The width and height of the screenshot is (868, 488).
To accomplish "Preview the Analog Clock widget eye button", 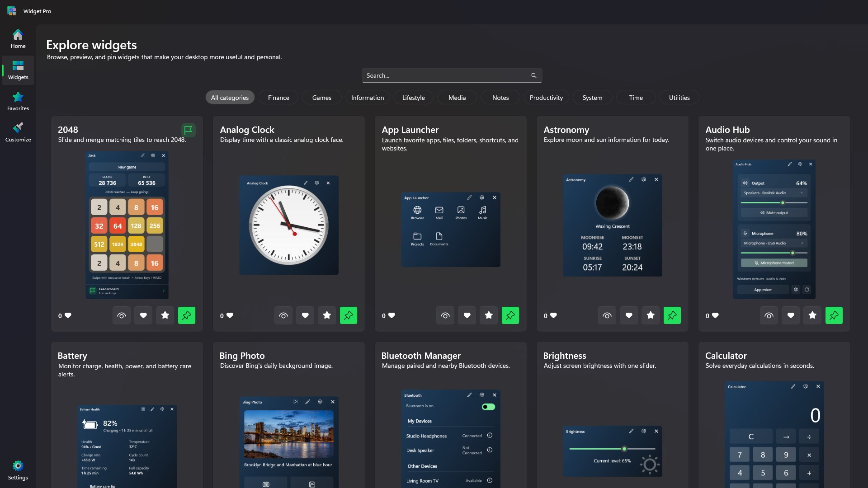I will point(283,315).
